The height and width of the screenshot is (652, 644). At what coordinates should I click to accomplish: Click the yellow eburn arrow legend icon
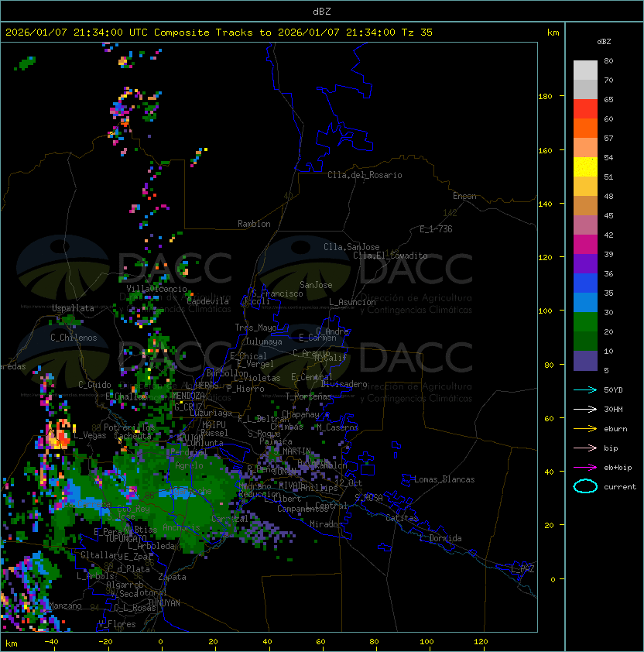pyautogui.click(x=585, y=429)
